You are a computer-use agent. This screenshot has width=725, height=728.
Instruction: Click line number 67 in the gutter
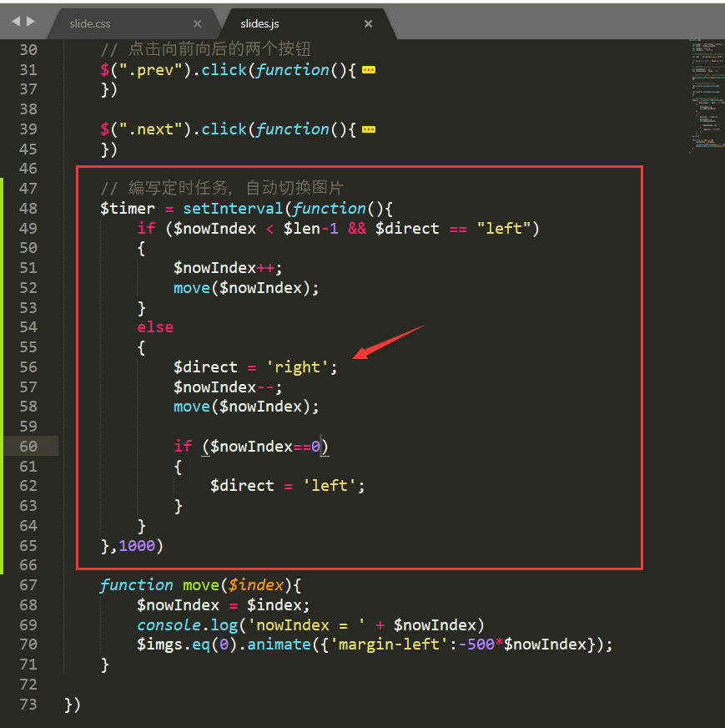28,585
